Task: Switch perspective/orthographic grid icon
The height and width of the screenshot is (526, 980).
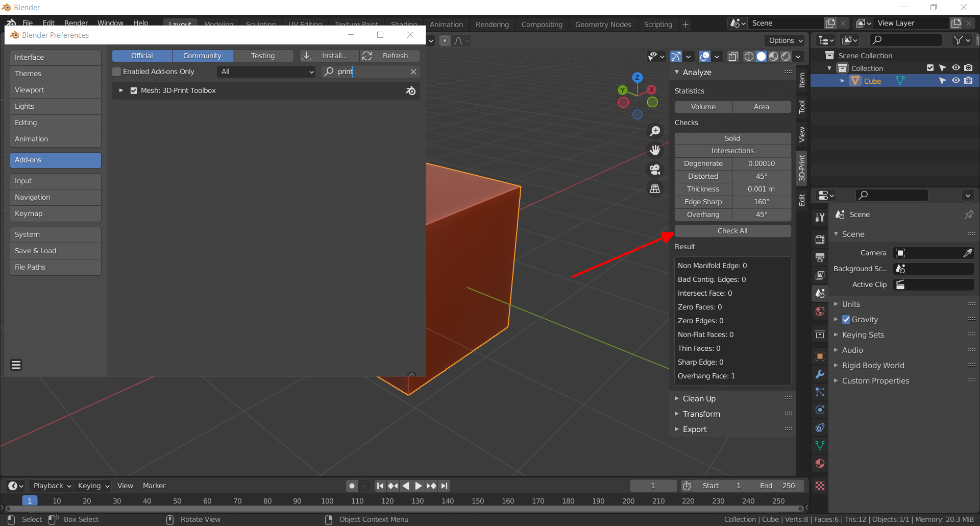Action: 655,189
